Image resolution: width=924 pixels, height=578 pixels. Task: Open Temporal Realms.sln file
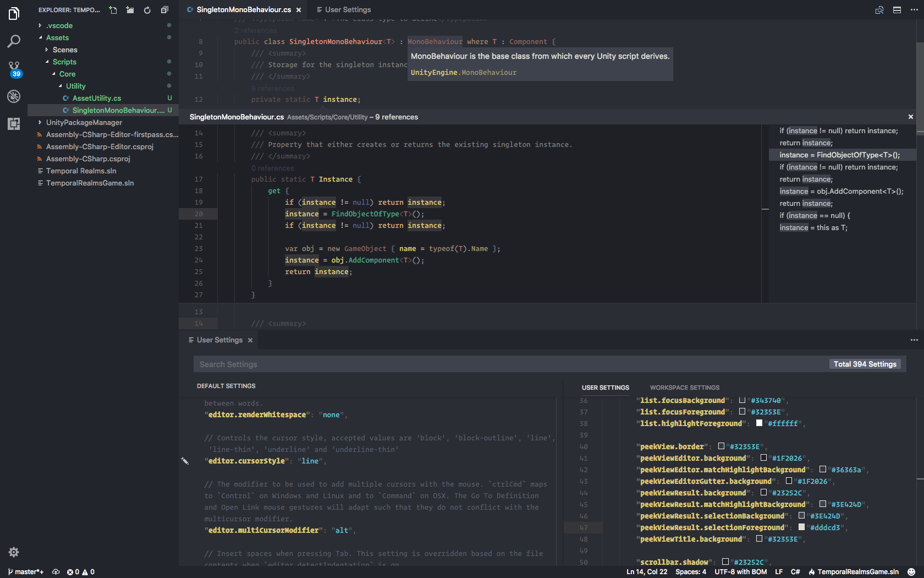click(x=103, y=171)
